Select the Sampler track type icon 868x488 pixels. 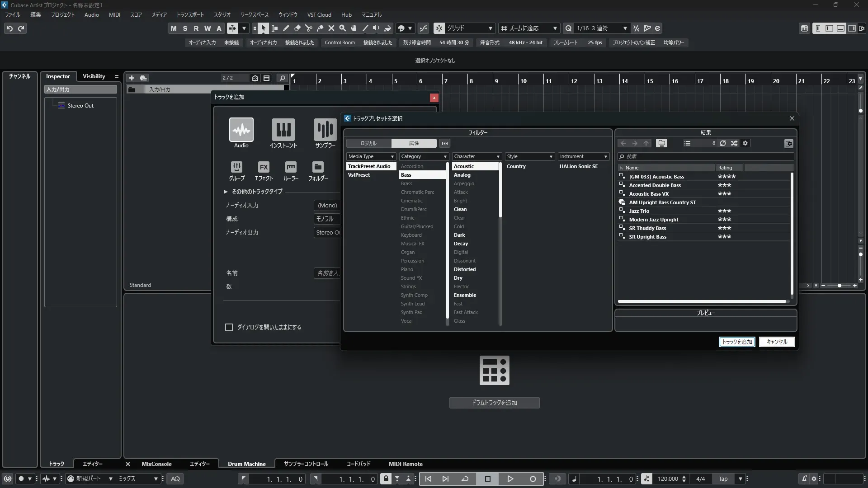(325, 130)
